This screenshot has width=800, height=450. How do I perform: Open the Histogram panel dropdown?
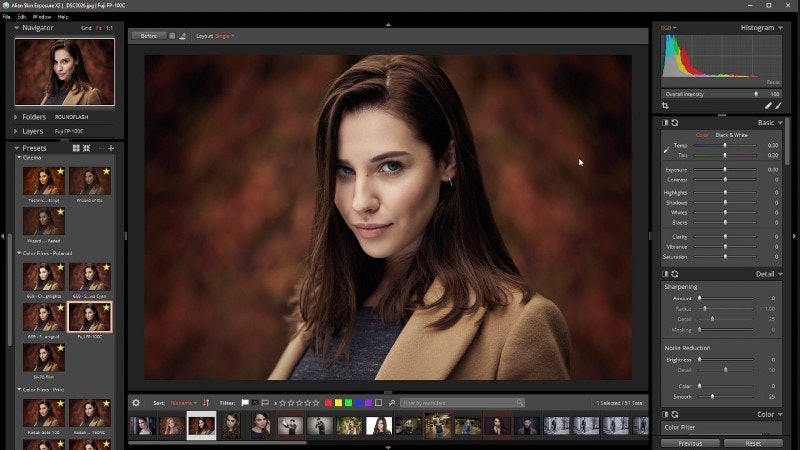pos(781,28)
